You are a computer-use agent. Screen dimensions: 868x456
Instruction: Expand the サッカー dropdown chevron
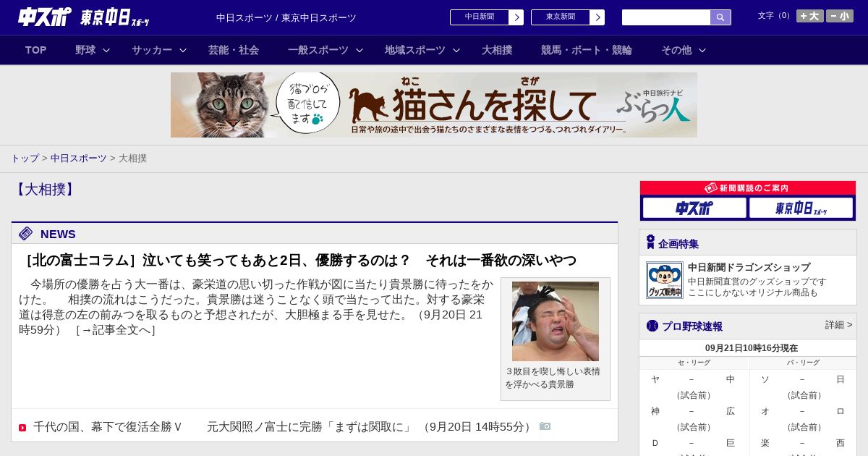click(183, 50)
